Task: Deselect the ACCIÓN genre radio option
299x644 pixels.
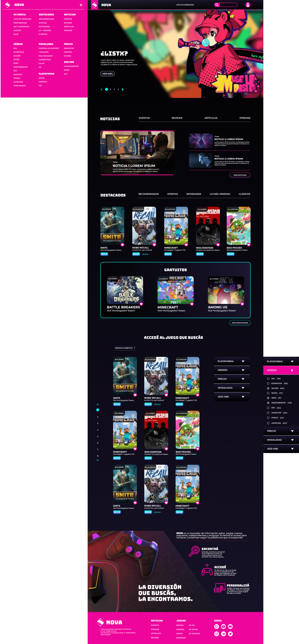Action: coord(268,388)
